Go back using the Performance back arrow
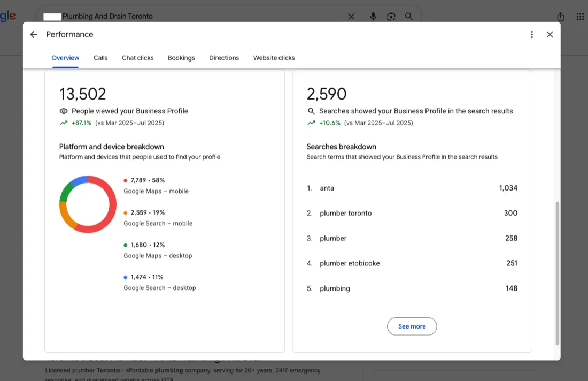Screen dimensions: 588x381 (34, 35)
